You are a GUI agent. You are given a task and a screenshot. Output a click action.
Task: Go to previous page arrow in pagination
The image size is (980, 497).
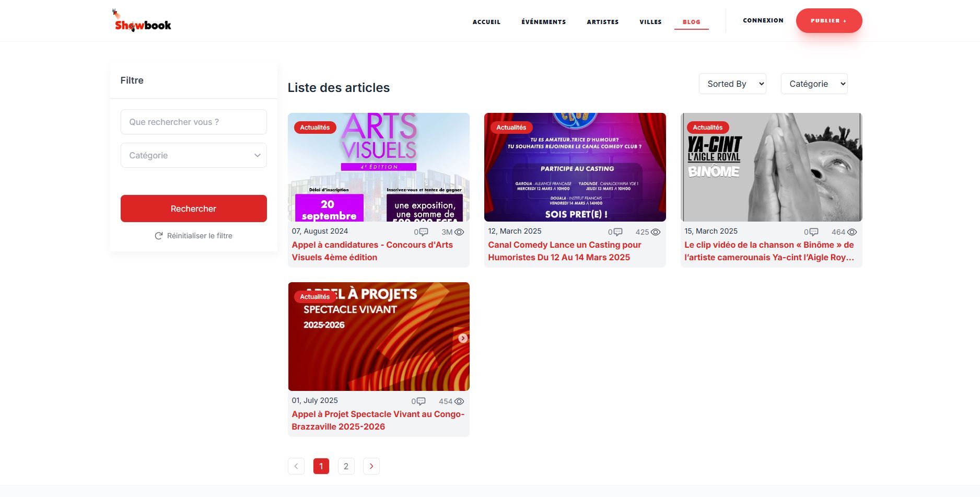pos(296,466)
